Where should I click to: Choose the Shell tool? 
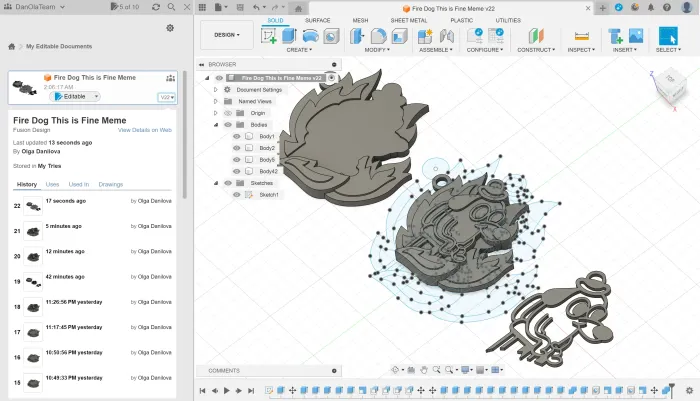400,36
